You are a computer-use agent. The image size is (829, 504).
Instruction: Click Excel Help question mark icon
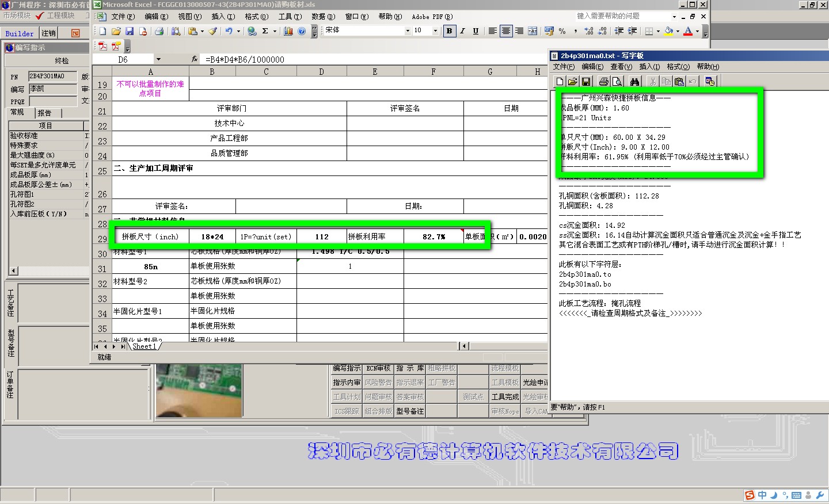[x=302, y=31]
